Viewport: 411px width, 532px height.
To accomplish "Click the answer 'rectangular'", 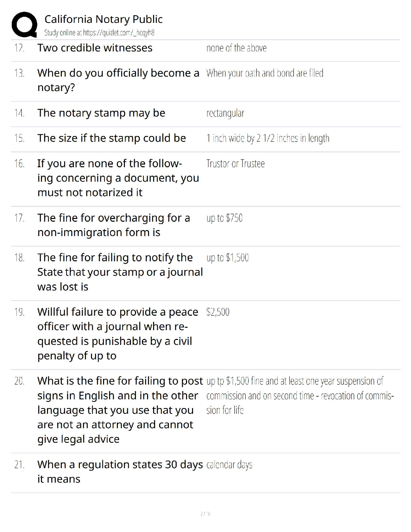I will (225, 113).
